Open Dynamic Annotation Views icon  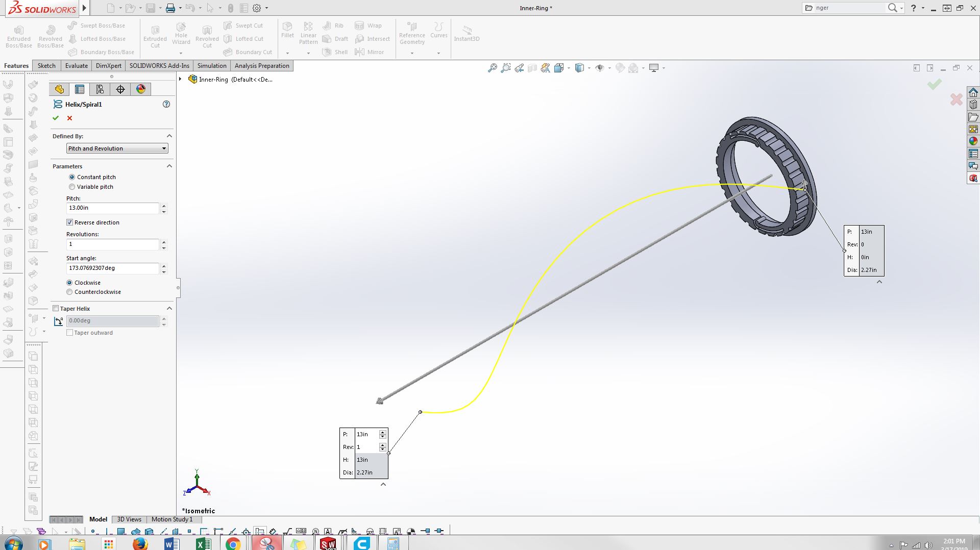coord(546,68)
